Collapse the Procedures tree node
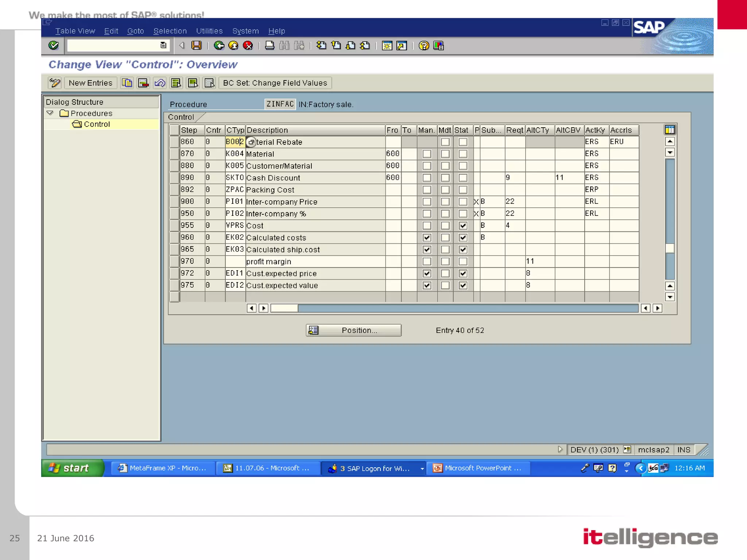The image size is (747, 560). pos(50,113)
